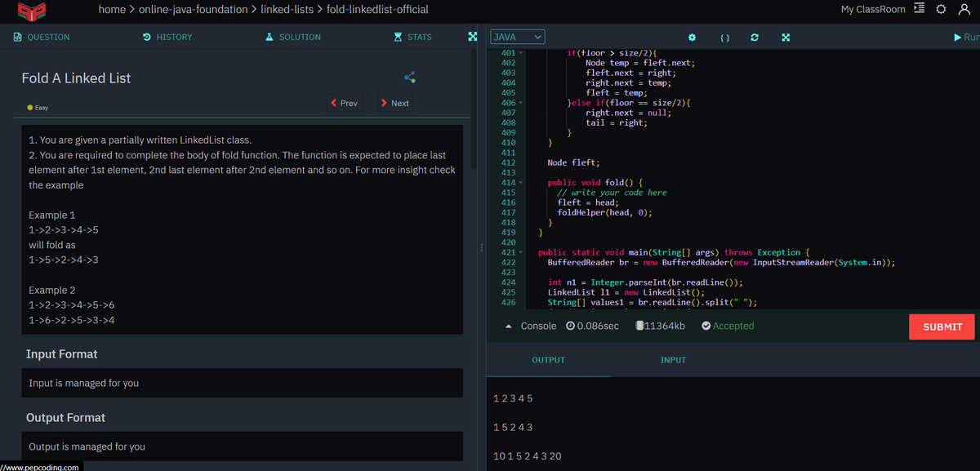Click the Easy difficulty label

pyautogui.click(x=38, y=108)
